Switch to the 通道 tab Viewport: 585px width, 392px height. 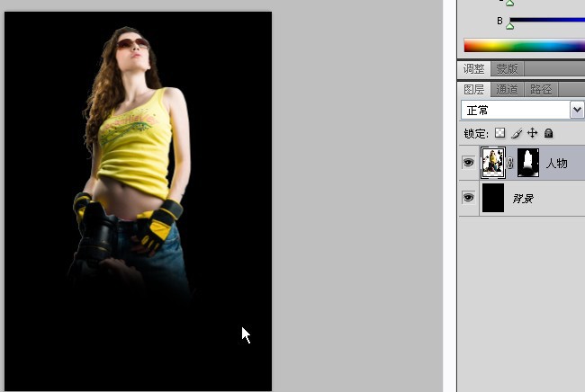tap(507, 89)
